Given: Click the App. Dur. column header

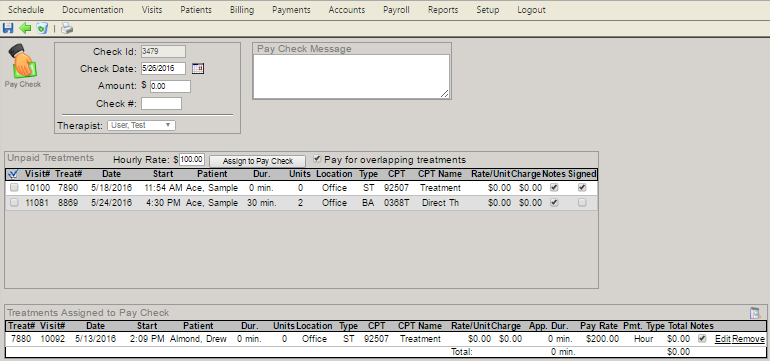Looking at the screenshot, I should pos(548,326).
